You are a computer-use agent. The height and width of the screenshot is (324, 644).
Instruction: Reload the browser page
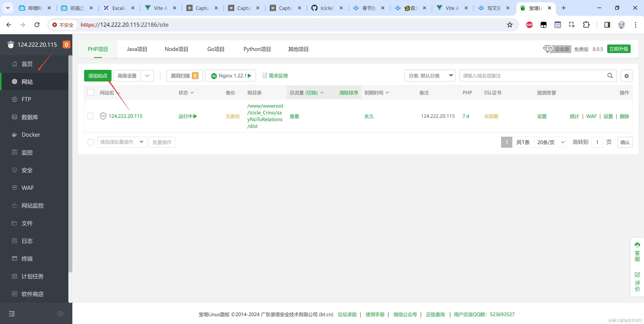[37, 25]
